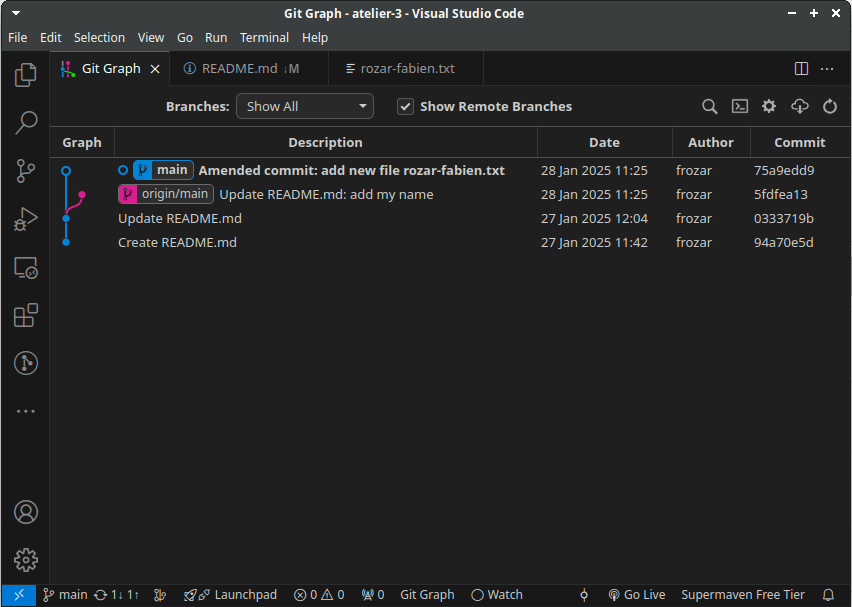Click the Find magnifier in Git Graph toolbar
852x607 pixels.
point(709,107)
